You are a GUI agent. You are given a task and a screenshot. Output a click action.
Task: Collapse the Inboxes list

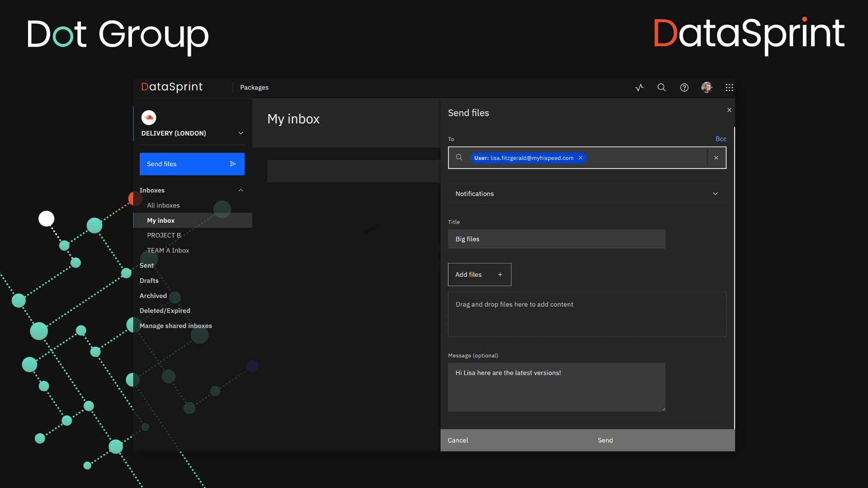pos(241,190)
